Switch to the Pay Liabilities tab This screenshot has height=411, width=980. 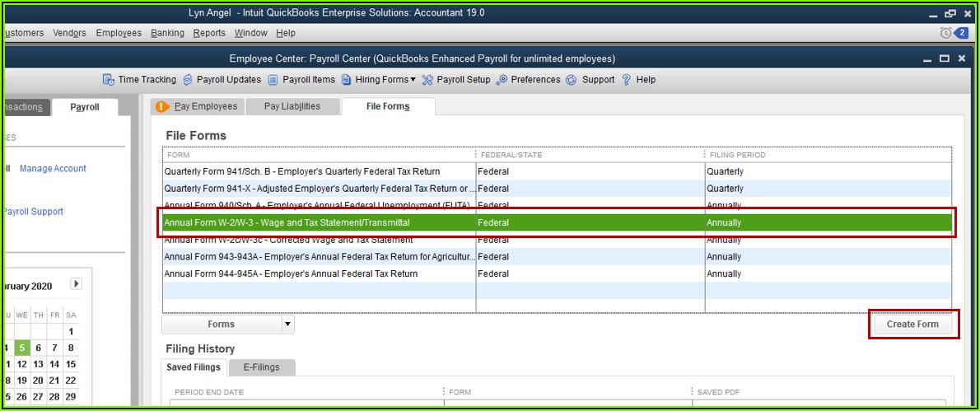click(292, 106)
